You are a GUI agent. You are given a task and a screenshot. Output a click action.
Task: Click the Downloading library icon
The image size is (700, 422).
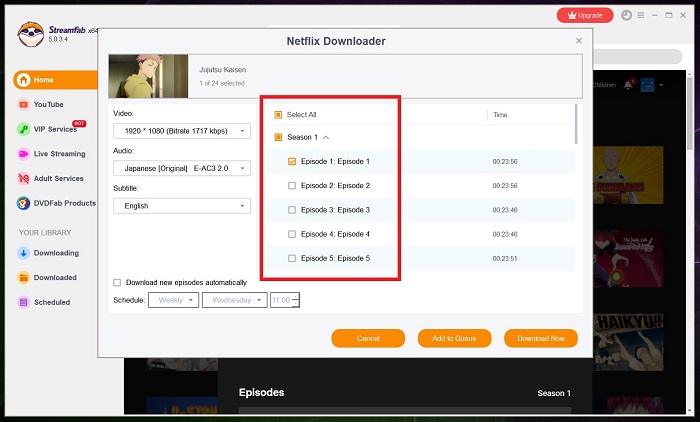pyautogui.click(x=23, y=253)
